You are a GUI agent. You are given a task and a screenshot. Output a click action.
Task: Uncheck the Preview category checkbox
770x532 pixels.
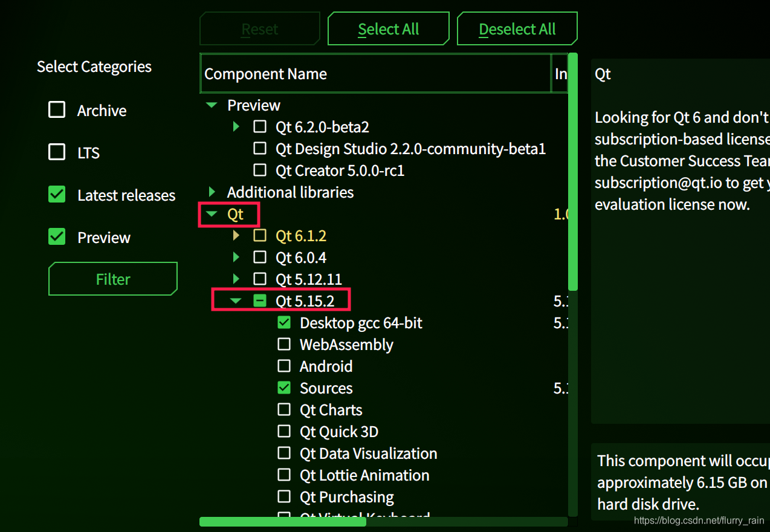pos(57,236)
